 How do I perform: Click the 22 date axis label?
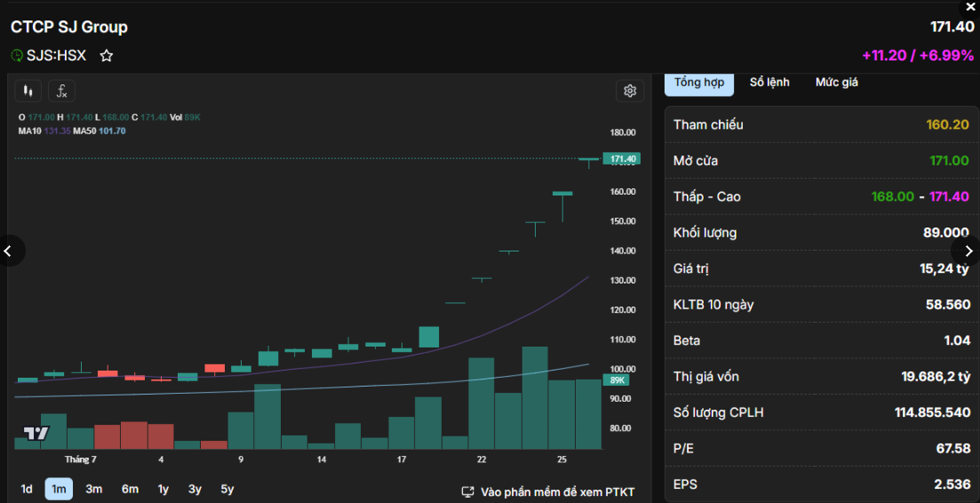point(482,459)
